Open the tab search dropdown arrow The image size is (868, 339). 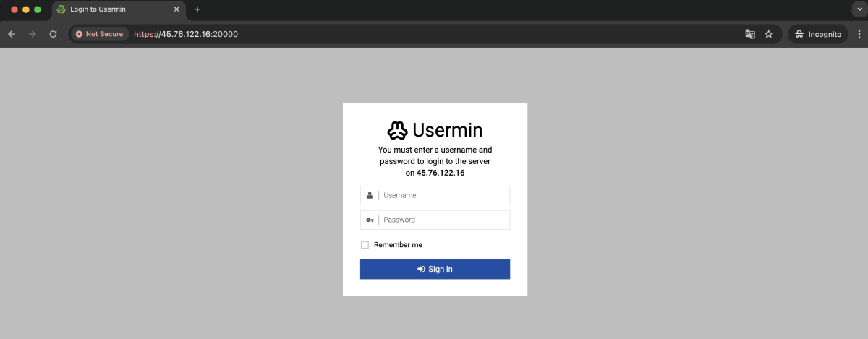pyautogui.click(x=857, y=9)
